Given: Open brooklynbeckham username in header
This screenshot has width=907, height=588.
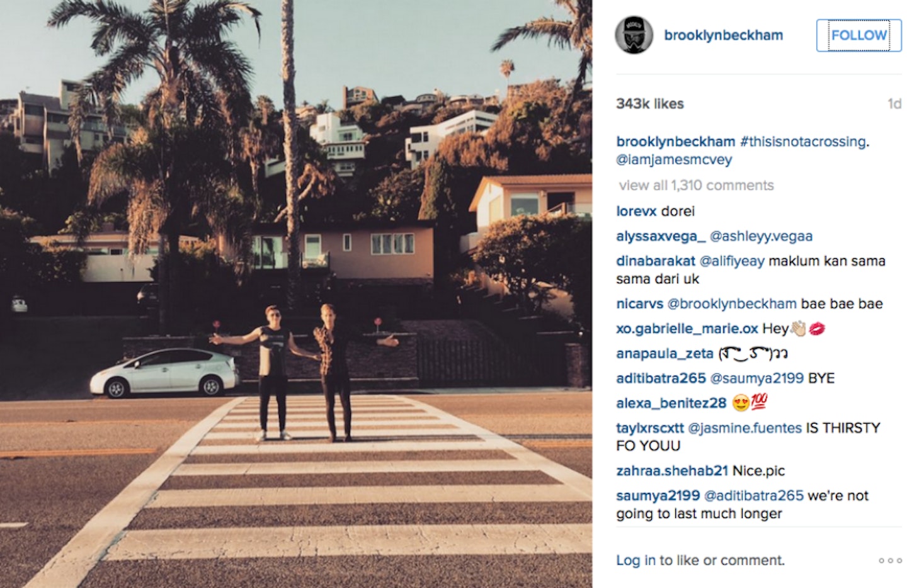Looking at the screenshot, I should coord(723,35).
